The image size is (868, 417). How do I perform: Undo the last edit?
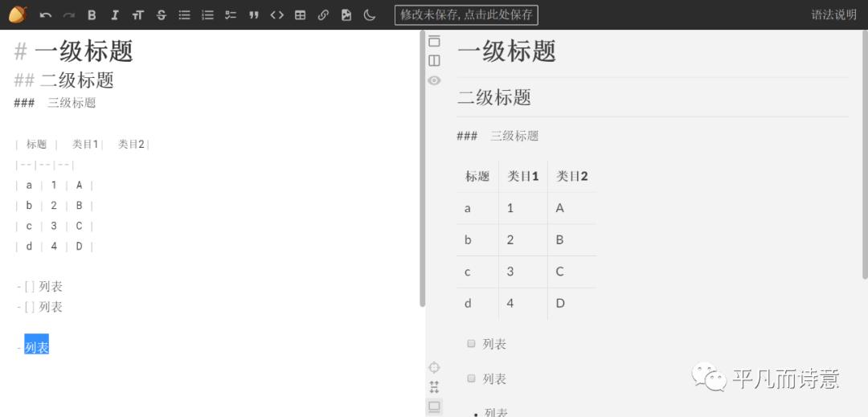[45, 15]
